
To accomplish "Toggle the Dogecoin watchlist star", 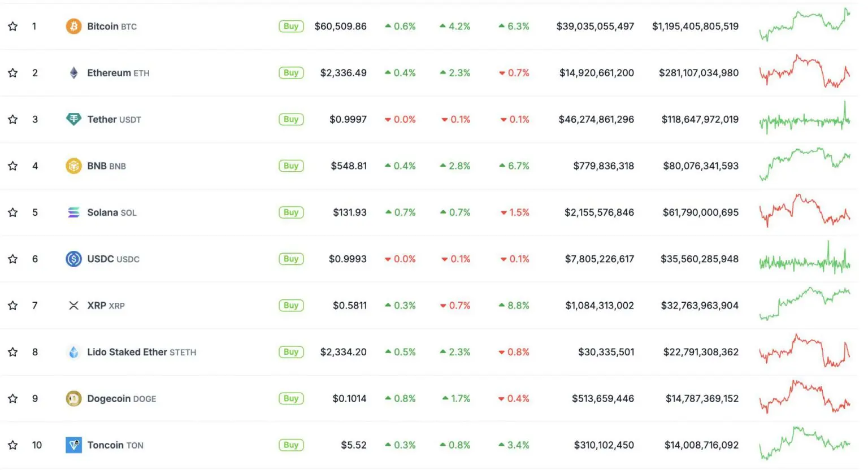I will (x=12, y=398).
